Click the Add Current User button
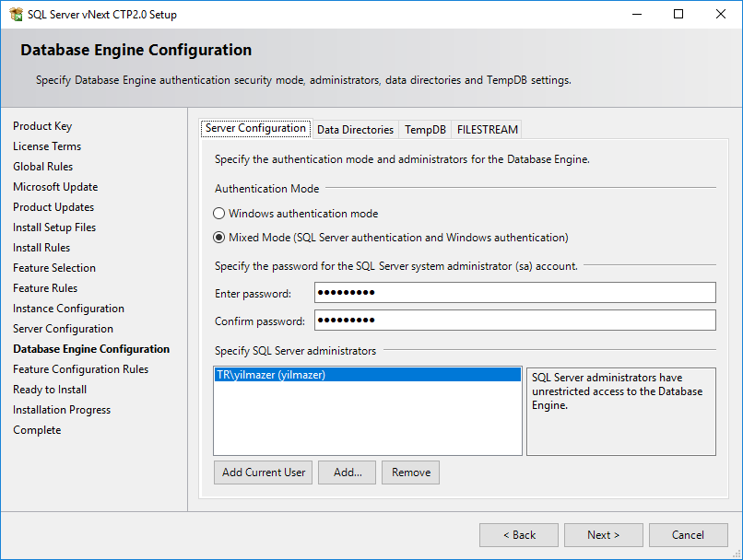This screenshot has height=560, width=743. coord(263,472)
